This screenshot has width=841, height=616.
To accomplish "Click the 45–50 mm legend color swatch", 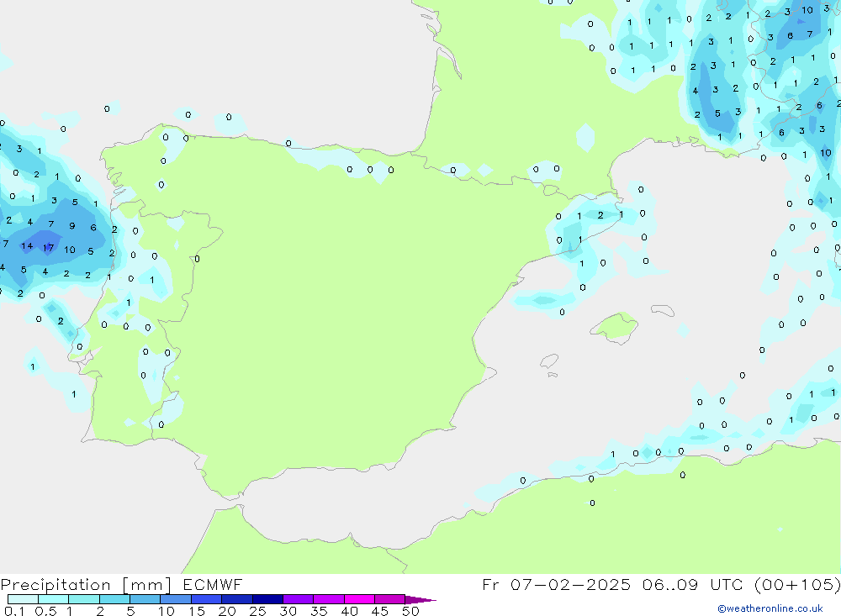I will point(390,599).
